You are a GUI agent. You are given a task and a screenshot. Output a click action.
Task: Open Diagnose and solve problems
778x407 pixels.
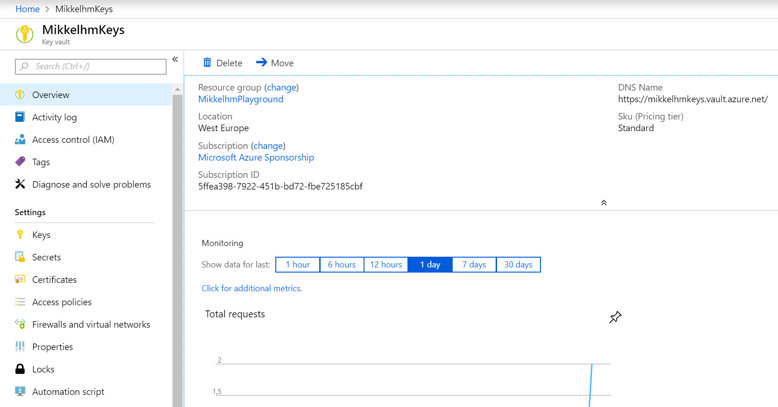click(86, 184)
